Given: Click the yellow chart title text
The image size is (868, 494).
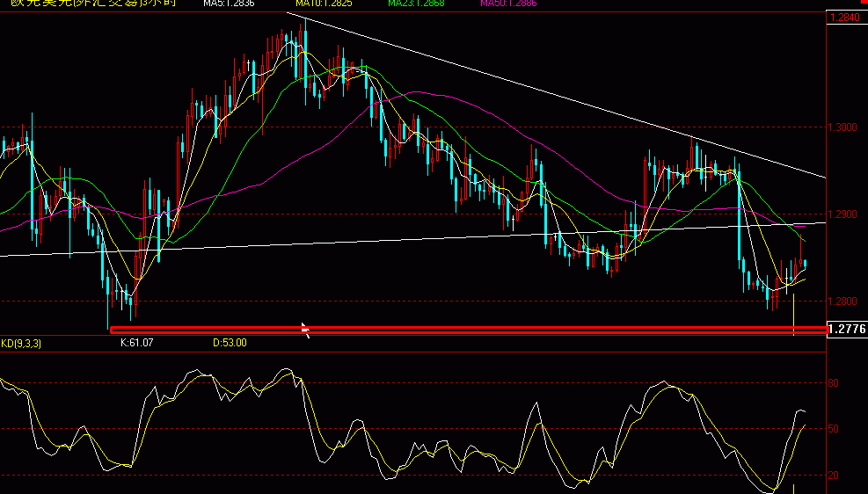Looking at the screenshot, I should click(x=93, y=3).
